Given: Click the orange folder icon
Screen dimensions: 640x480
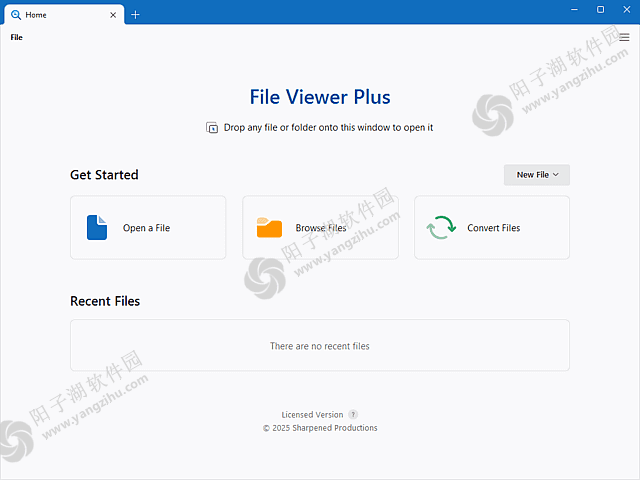Looking at the screenshot, I should [x=269, y=227].
